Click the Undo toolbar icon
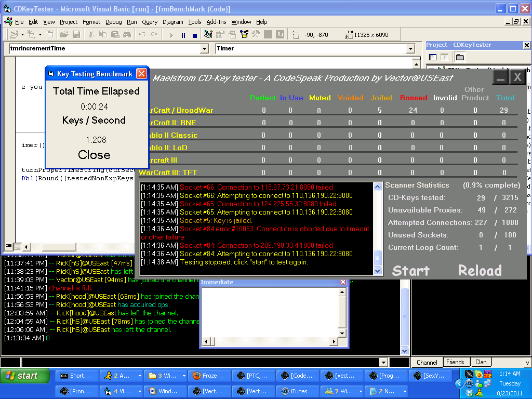The height and width of the screenshot is (399, 532). point(142,35)
